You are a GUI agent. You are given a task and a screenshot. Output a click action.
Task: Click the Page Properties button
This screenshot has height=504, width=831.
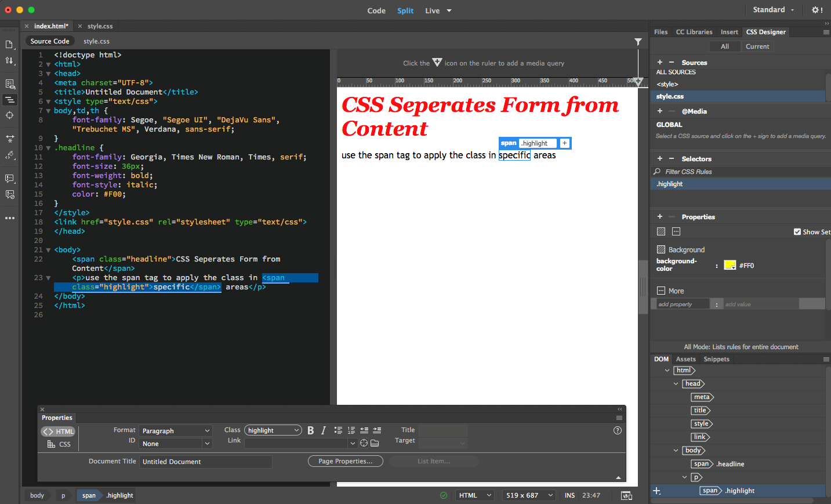coord(345,461)
